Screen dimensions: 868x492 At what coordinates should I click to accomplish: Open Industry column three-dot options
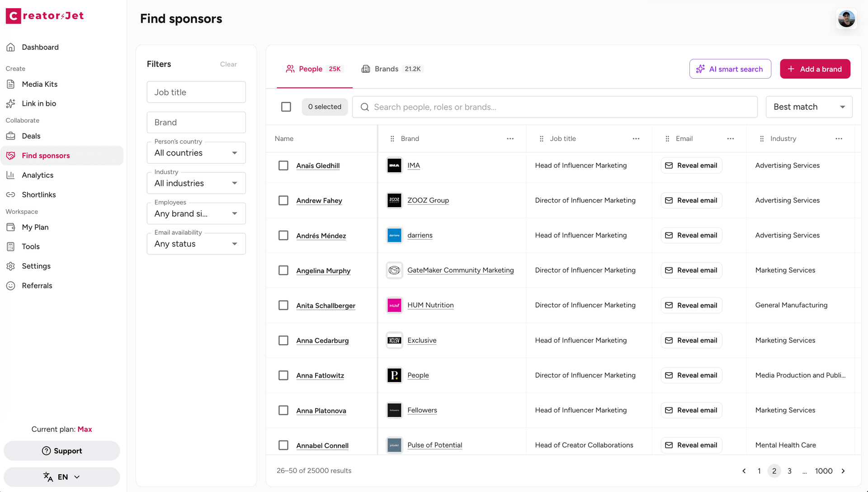tap(839, 139)
